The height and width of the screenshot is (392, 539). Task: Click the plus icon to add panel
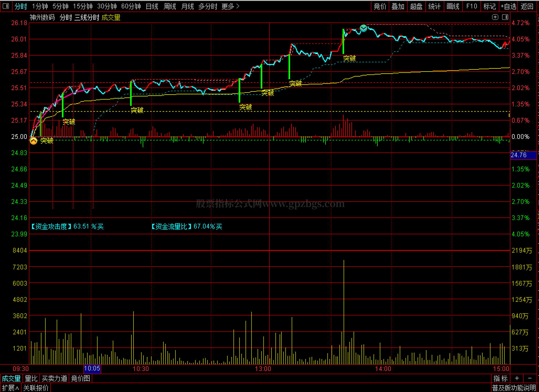(517, 378)
